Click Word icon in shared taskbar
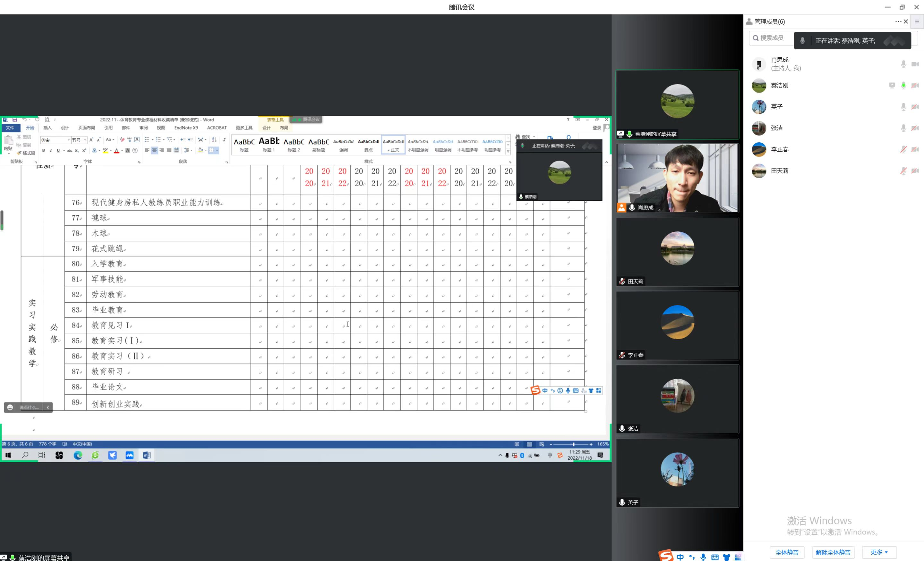 pos(147,455)
